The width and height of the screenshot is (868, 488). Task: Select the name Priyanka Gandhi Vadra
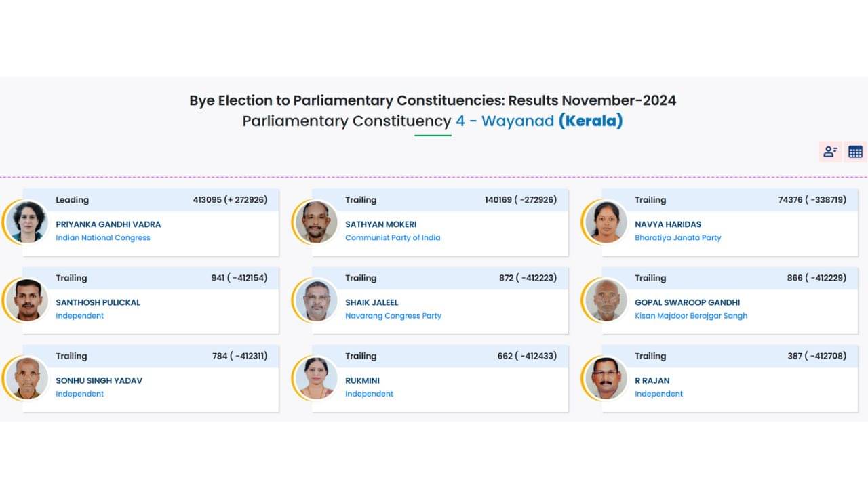(x=108, y=224)
